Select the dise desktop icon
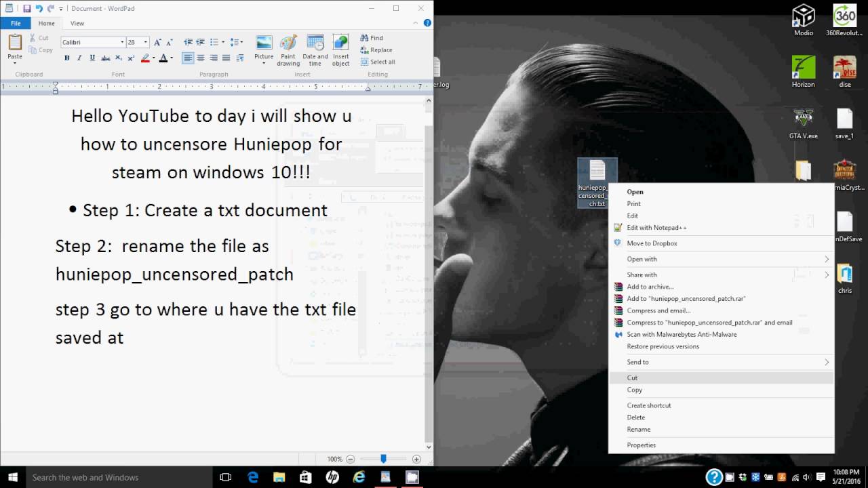868x488 pixels. pos(845,71)
